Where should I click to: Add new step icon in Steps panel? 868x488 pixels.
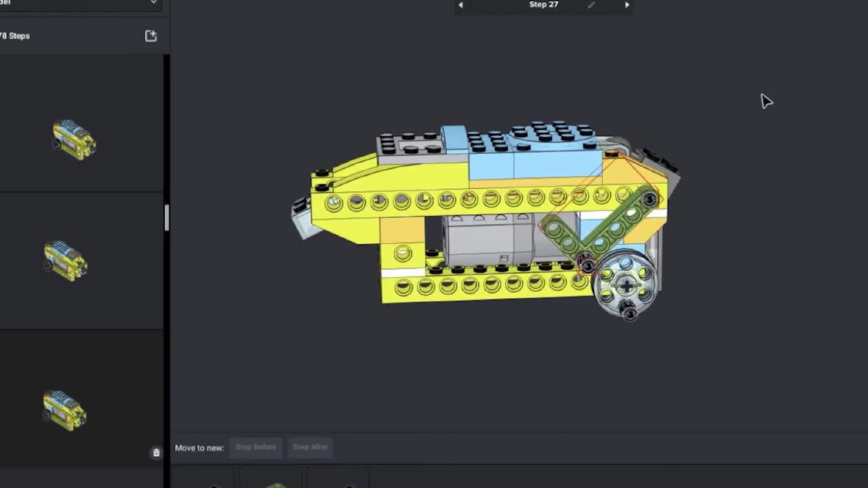click(x=151, y=36)
